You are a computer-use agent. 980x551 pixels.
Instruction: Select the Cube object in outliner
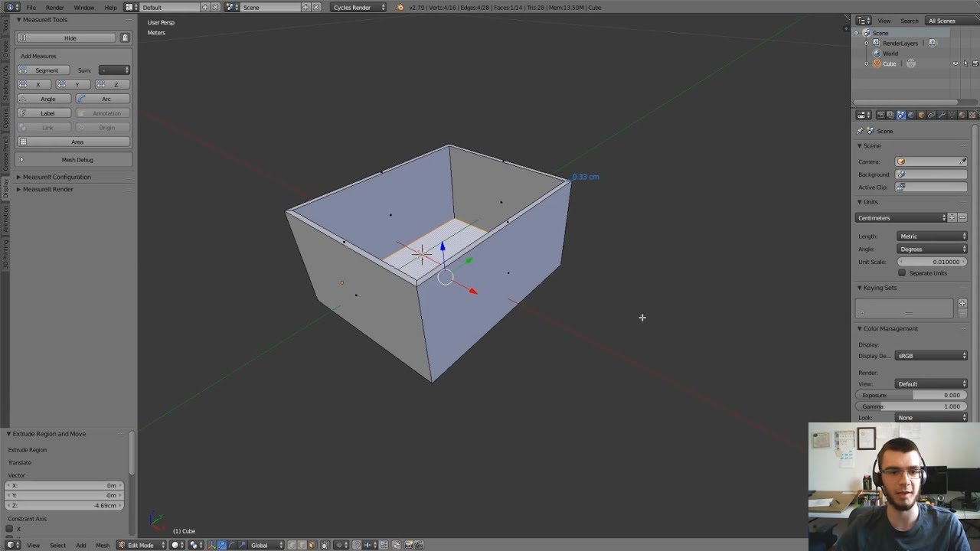click(889, 64)
